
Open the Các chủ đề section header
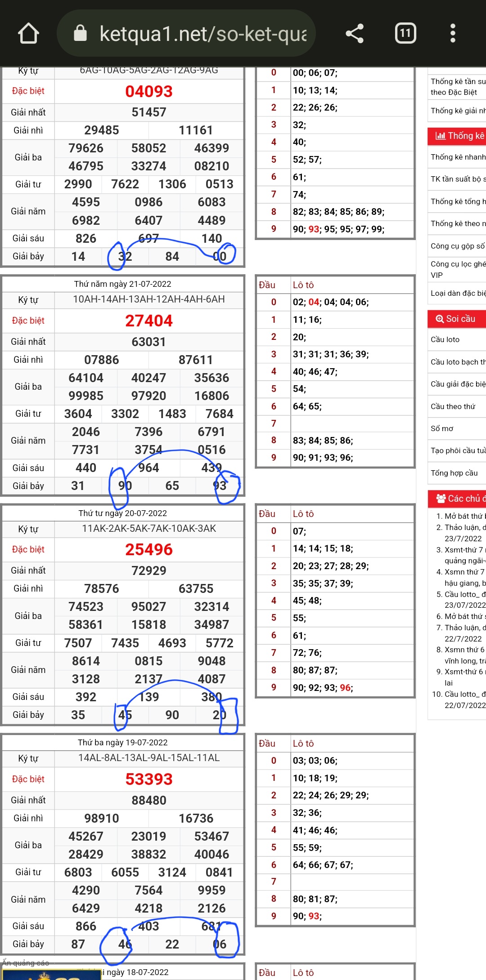coord(457,499)
